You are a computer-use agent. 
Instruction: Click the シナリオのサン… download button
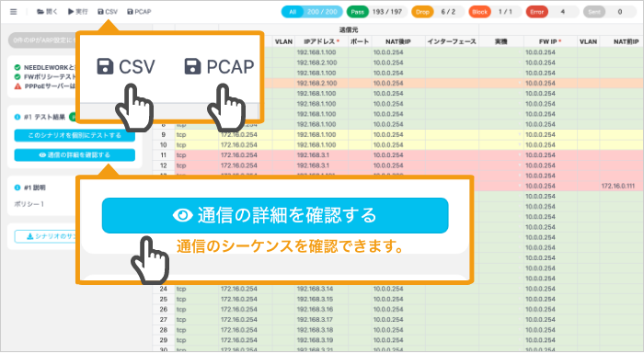[45, 236]
